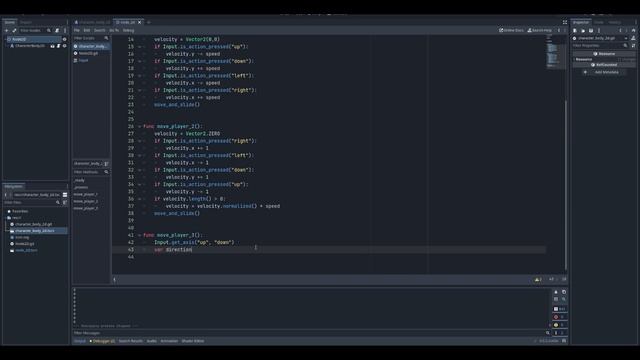640x360 pixels.
Task: Collapse func move_player_3 code fold arrow
Action: pyautogui.click(x=139, y=235)
